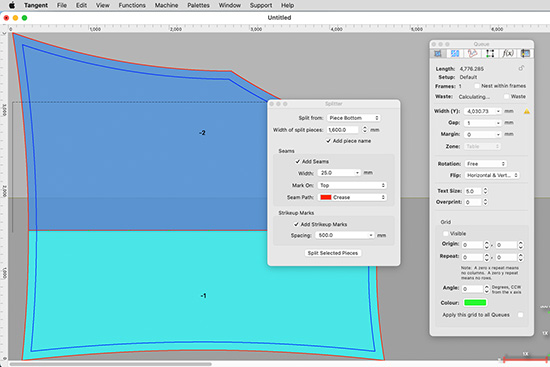550x367 pixels.
Task: Click the green grid Colour swatch
Action: coord(475,302)
